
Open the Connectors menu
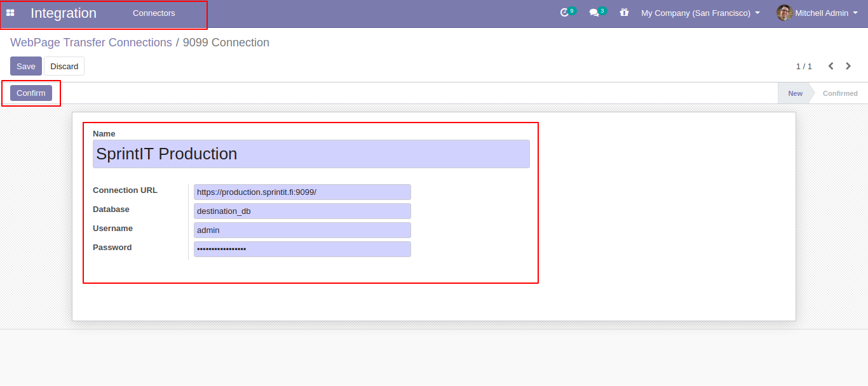(x=153, y=12)
